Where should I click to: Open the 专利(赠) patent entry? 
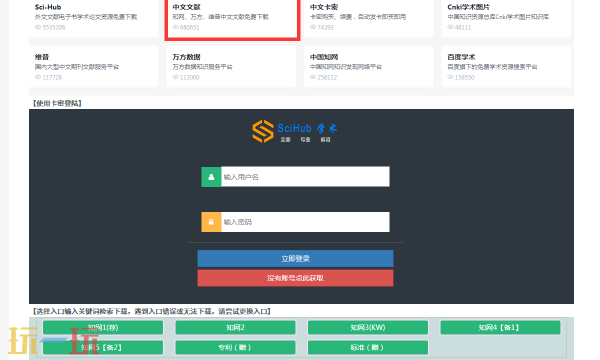click(x=235, y=347)
